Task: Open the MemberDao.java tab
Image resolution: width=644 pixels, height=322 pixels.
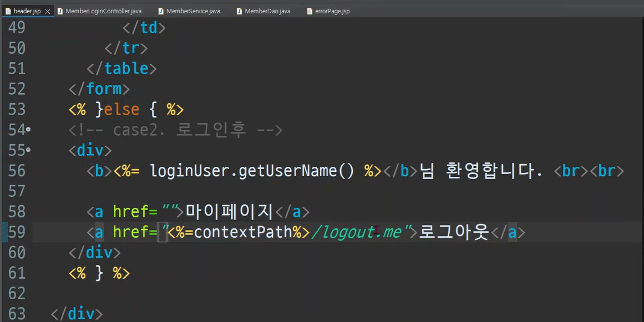Action: [x=267, y=11]
